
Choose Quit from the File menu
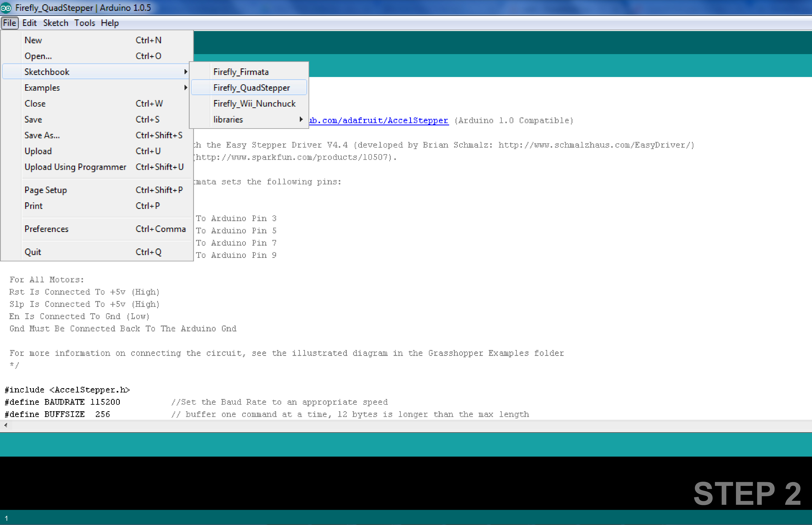tap(97, 252)
